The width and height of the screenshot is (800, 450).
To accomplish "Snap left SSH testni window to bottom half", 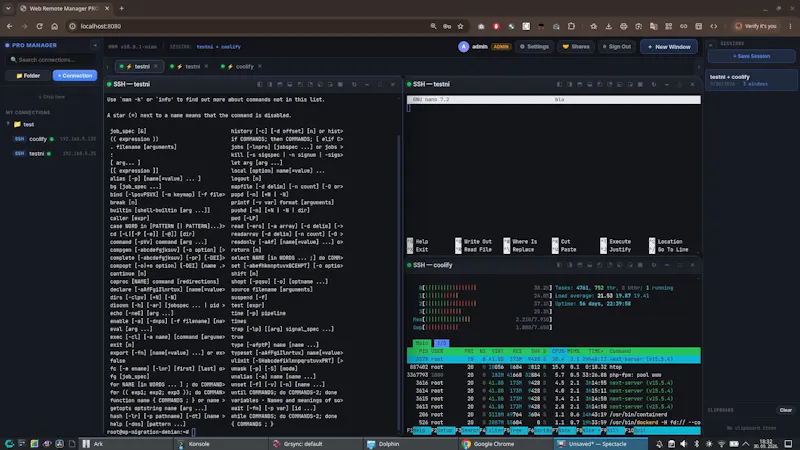I will click(x=290, y=84).
